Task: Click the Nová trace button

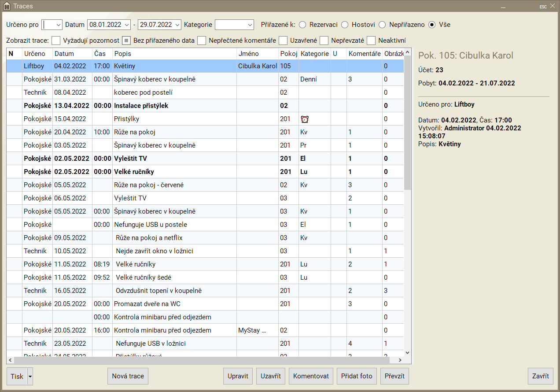Action: click(128, 376)
